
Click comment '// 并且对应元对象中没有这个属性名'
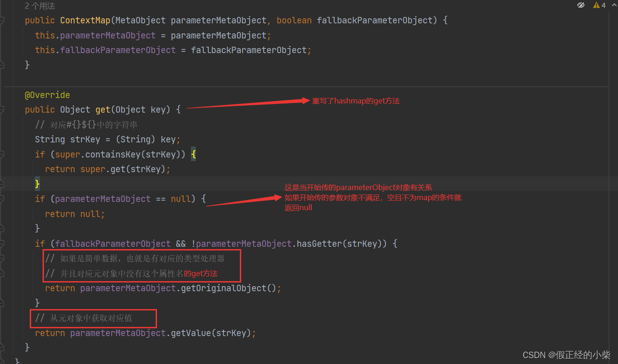coord(114,274)
